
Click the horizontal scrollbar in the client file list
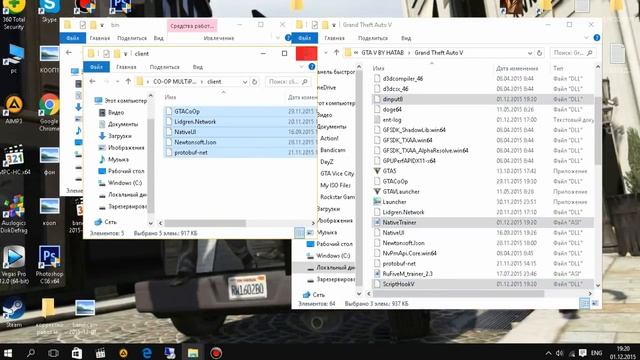click(205, 223)
